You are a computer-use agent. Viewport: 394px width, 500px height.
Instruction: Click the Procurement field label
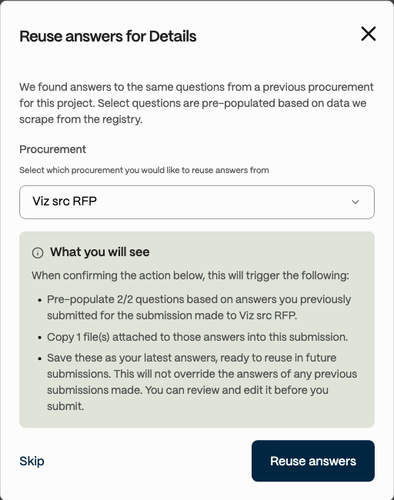[53, 149]
